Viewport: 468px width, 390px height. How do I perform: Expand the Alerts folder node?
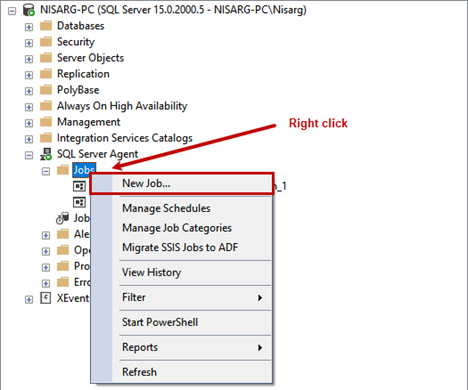click(x=46, y=235)
